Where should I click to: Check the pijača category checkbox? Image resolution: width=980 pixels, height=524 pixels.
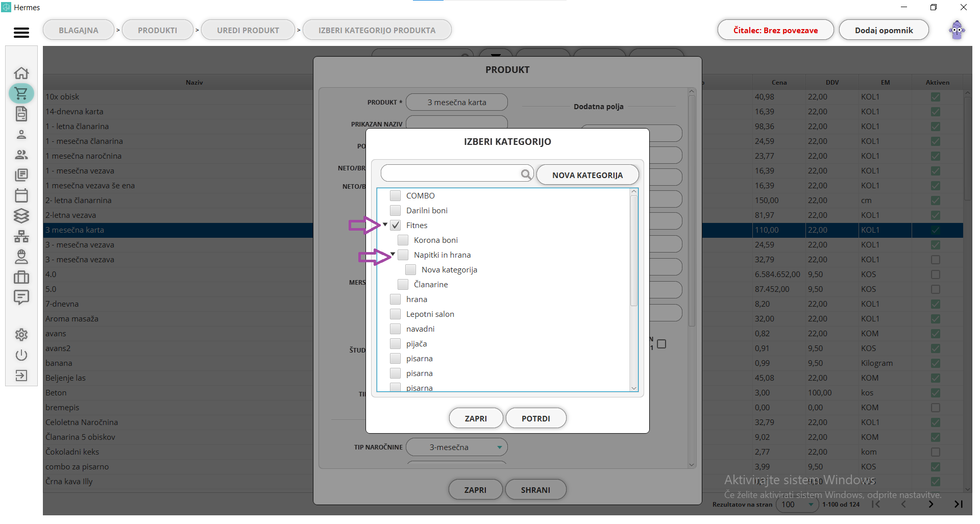[x=395, y=343]
